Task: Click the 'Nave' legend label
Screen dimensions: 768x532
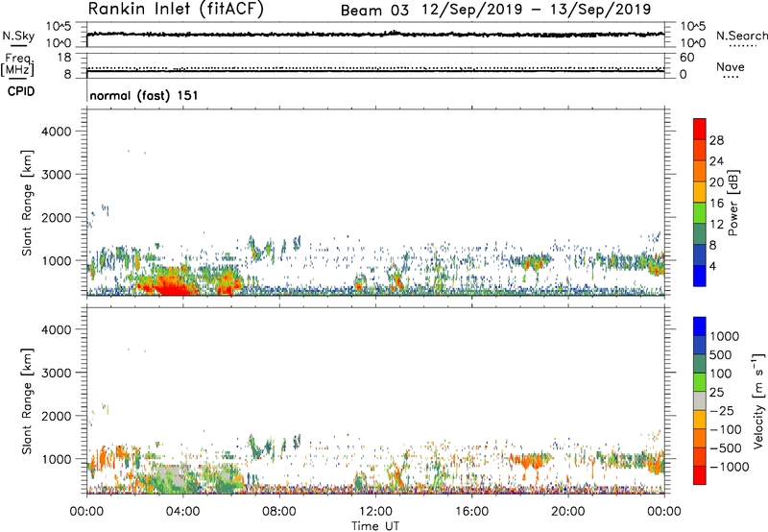Action: pyautogui.click(x=731, y=66)
